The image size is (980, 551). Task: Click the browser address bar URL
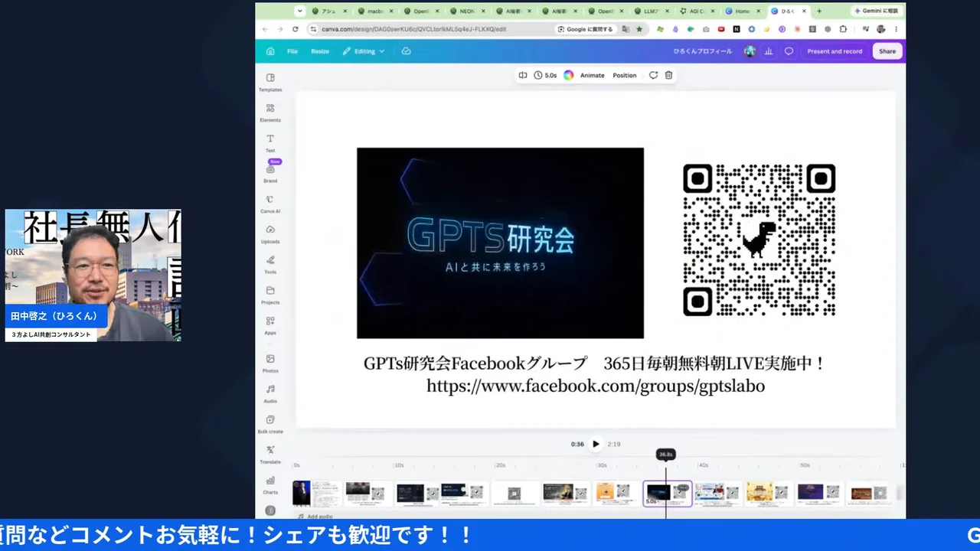[x=413, y=29]
